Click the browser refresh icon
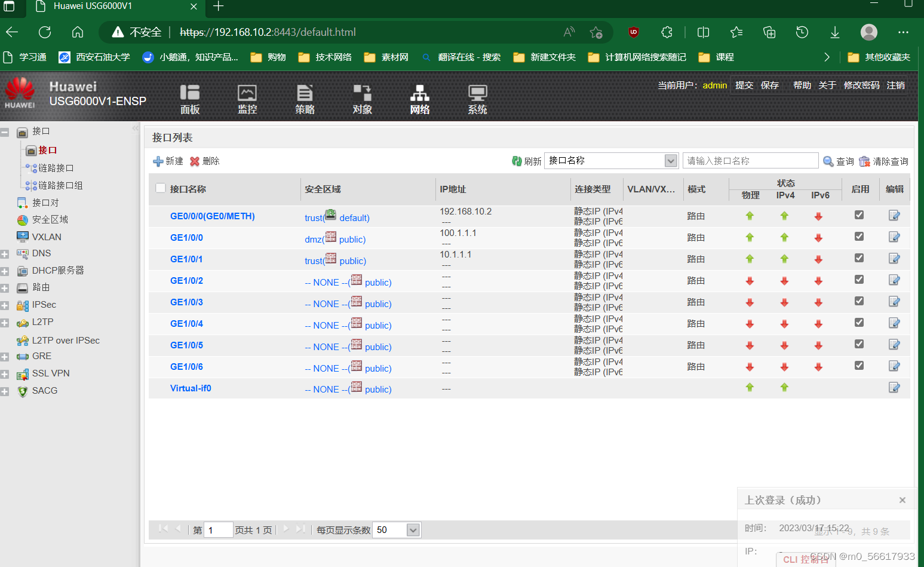Screen dimensions: 924x567 [x=45, y=32]
